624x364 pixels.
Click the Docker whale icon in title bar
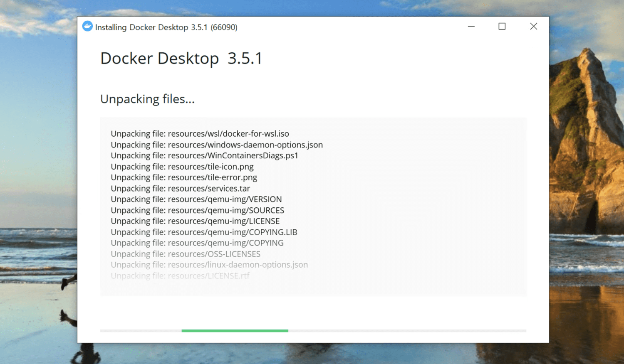[x=87, y=27]
